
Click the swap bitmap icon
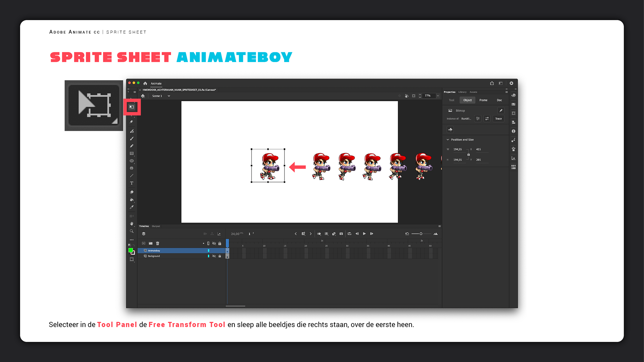(487, 119)
